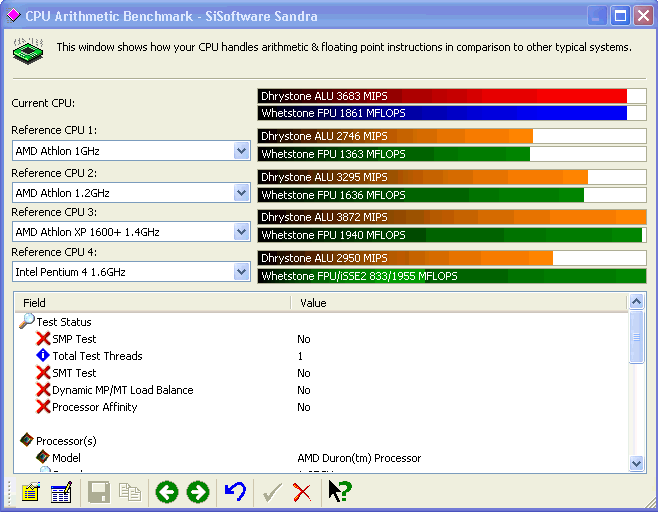Minimize the Sandra benchmark window
Image resolution: width=658 pixels, height=512 pixels.
[x=597, y=16]
